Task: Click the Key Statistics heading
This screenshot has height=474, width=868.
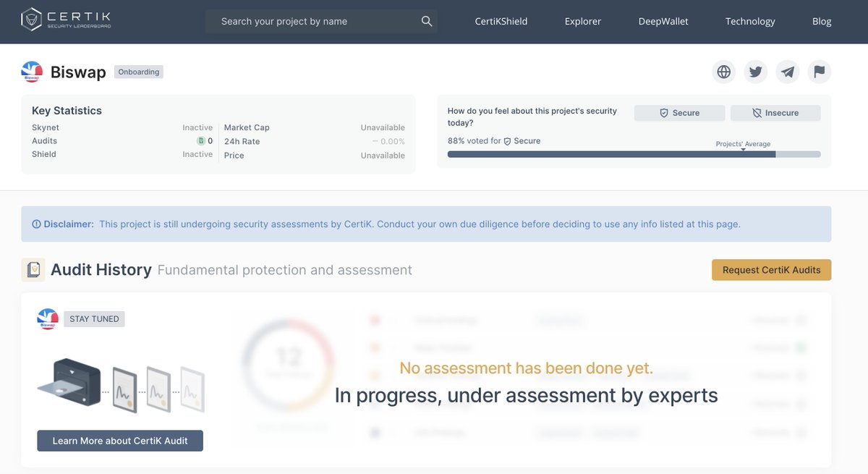Action: (67, 111)
